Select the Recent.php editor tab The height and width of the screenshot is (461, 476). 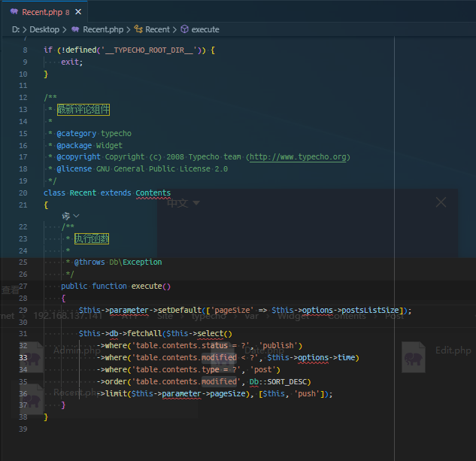pos(44,12)
